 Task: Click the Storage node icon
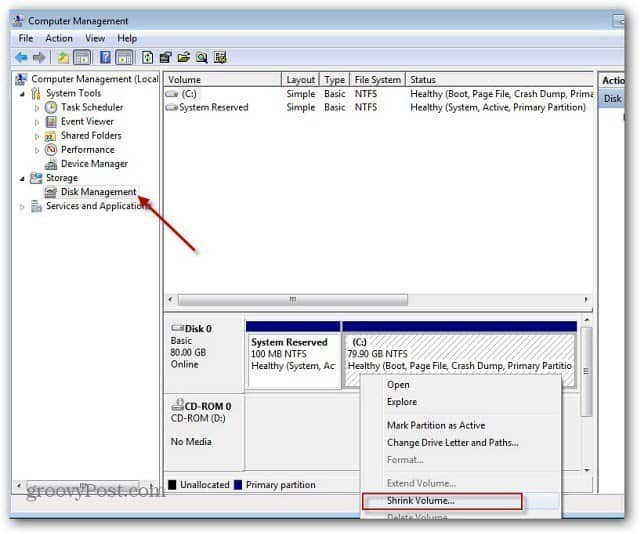(x=36, y=178)
